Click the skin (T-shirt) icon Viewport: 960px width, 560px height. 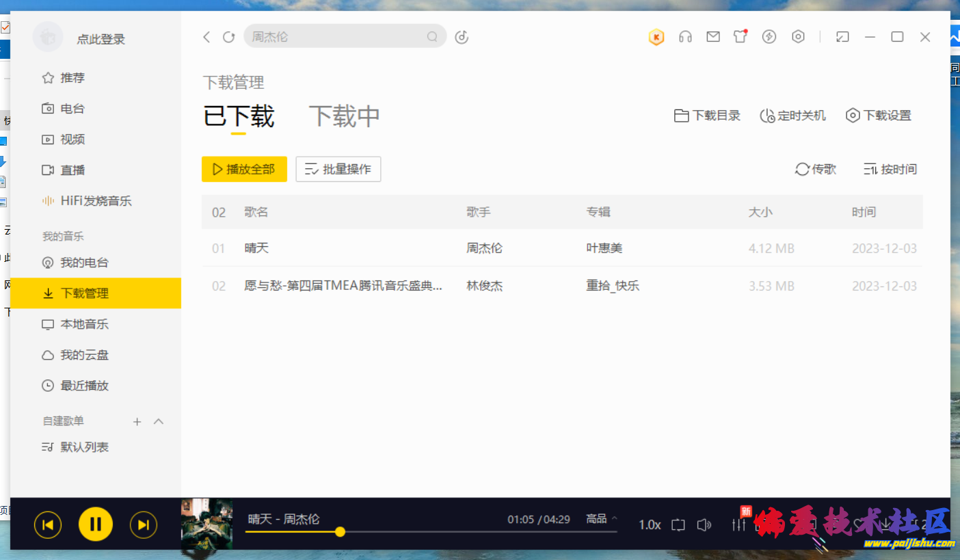tap(741, 37)
